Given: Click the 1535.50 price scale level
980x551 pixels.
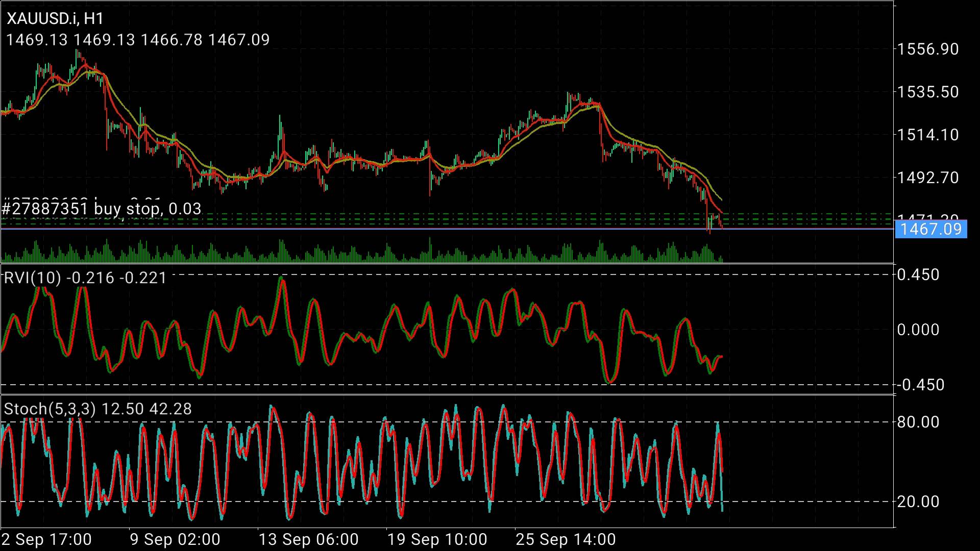Looking at the screenshot, I should pyautogui.click(x=928, y=92).
